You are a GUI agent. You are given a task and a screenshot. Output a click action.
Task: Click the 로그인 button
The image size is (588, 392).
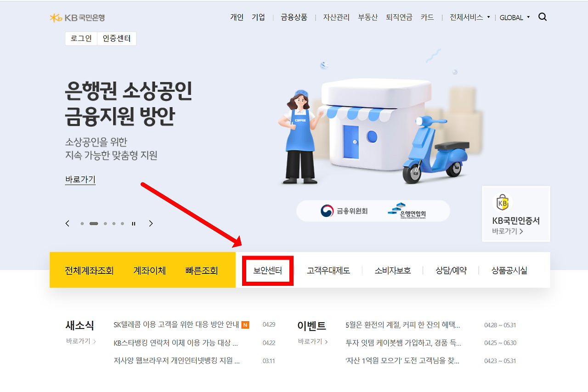(81, 38)
